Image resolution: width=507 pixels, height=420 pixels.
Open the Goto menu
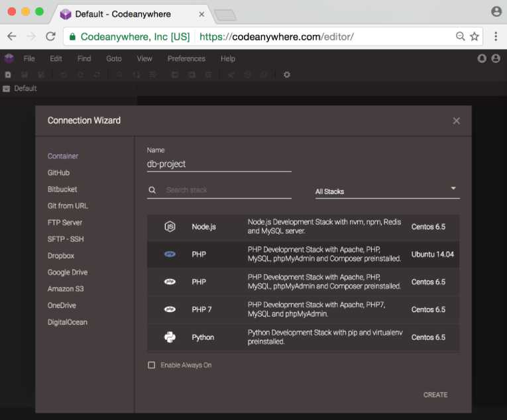pos(114,58)
